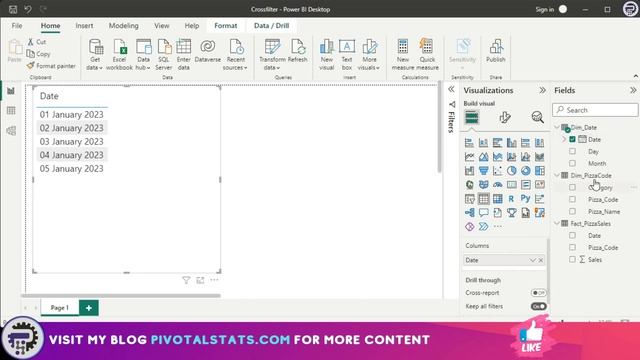The width and height of the screenshot is (640, 360).
Task: Open the View ribbon tab
Action: click(162, 25)
